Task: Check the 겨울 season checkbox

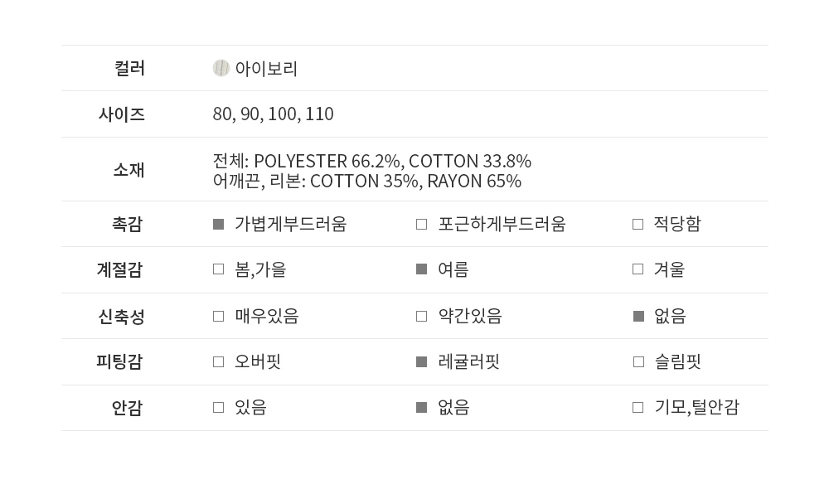Action: pyautogui.click(x=638, y=269)
